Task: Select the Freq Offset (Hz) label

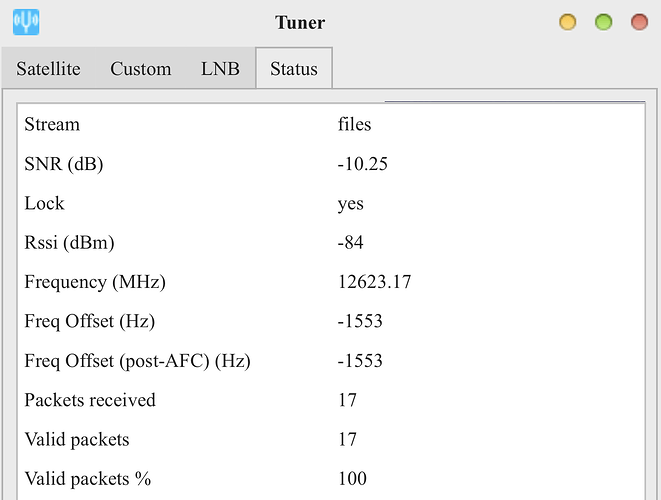Action: [89, 321]
